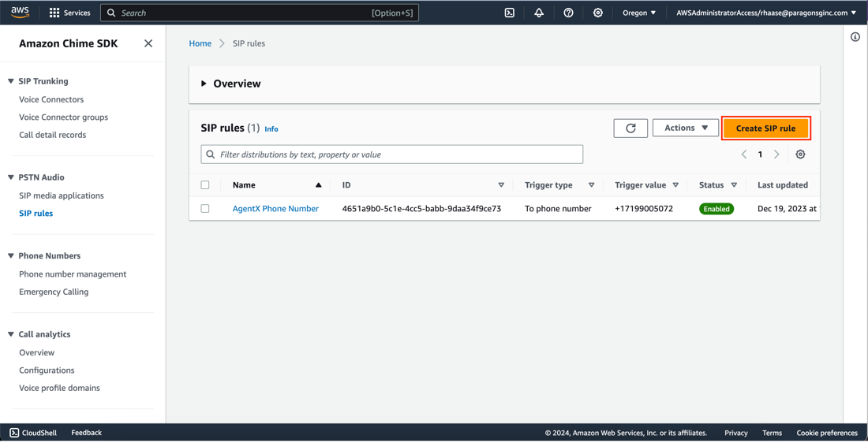
Task: Open the Terms footer link
Action: coord(773,433)
